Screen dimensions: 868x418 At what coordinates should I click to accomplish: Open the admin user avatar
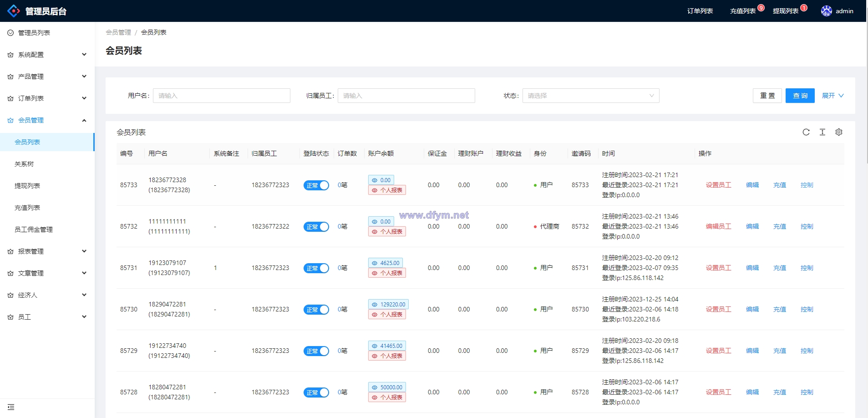[x=827, y=11]
